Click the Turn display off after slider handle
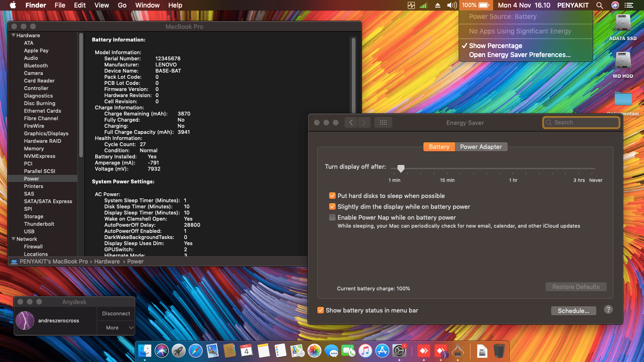The width and height of the screenshot is (644, 362). 401,168
